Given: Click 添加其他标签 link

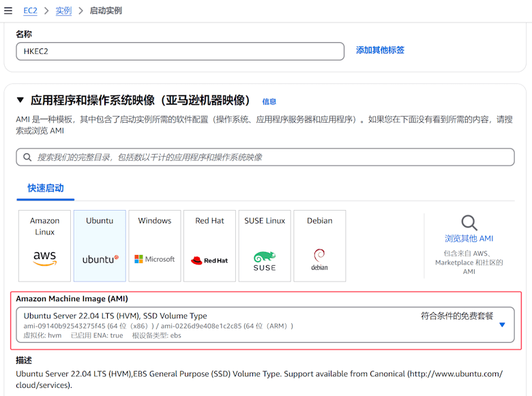Looking at the screenshot, I should (380, 50).
